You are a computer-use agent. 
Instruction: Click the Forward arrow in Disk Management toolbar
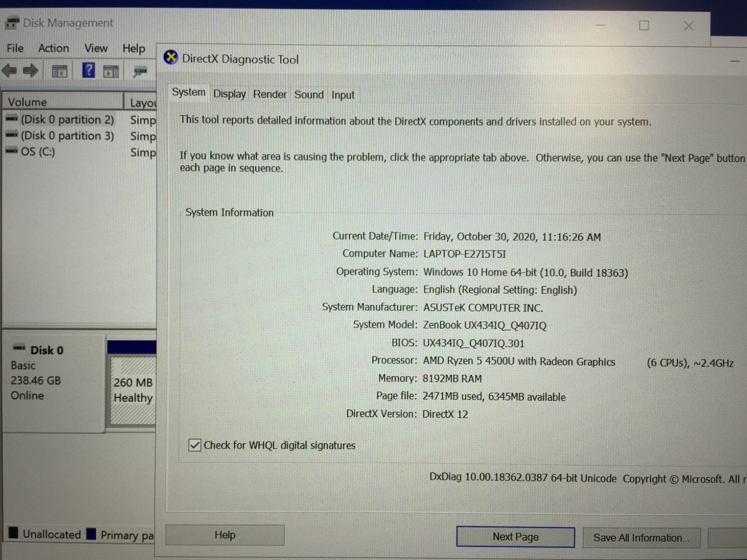(31, 71)
